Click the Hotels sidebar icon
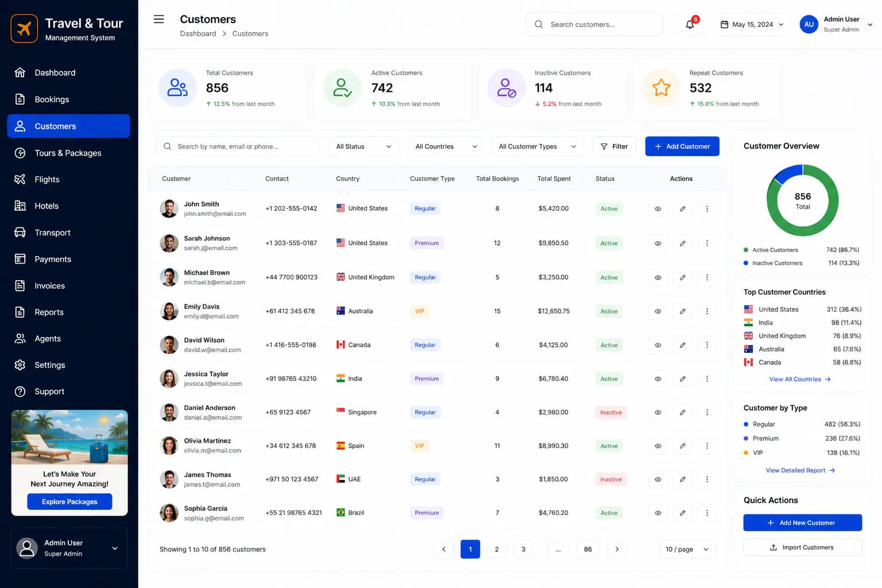 click(x=20, y=206)
